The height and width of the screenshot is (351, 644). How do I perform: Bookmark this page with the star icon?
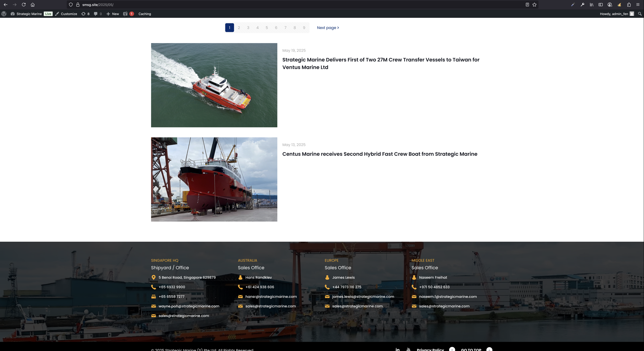click(x=534, y=5)
